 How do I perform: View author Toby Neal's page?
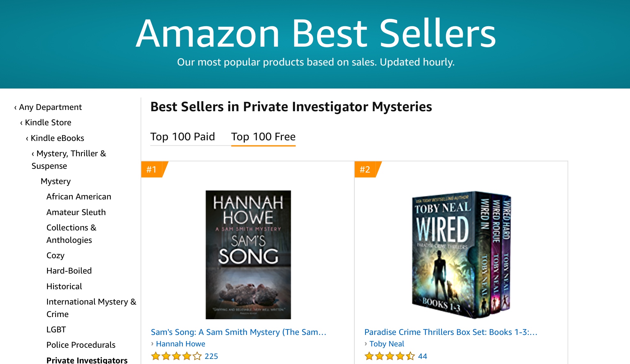click(387, 344)
